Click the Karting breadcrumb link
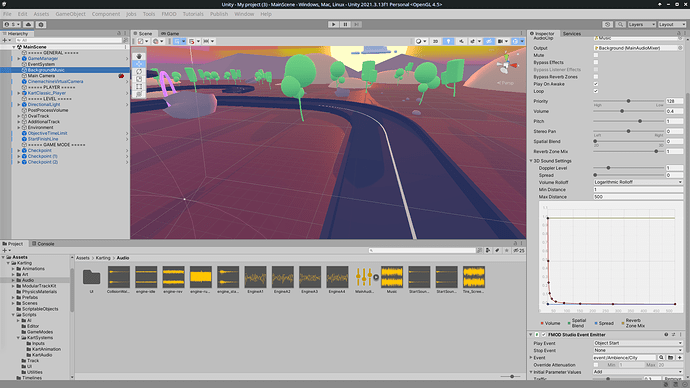This screenshot has width=690, height=388. coord(103,258)
